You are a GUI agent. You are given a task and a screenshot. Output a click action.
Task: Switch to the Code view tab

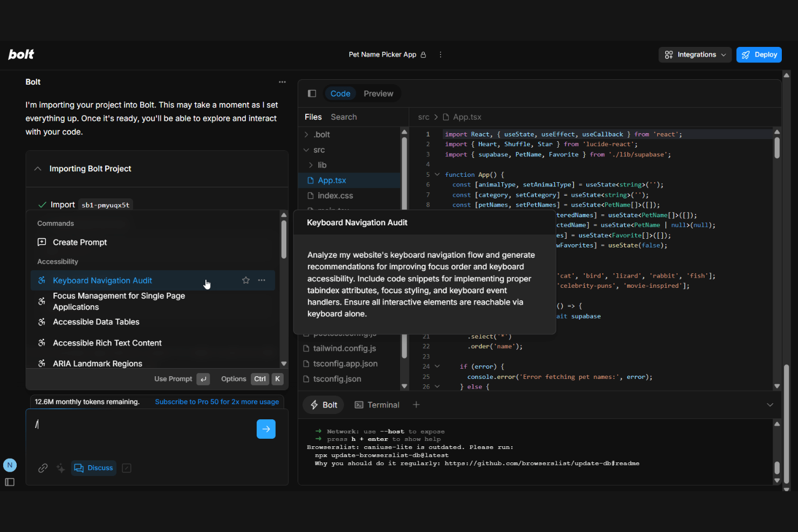(x=340, y=94)
